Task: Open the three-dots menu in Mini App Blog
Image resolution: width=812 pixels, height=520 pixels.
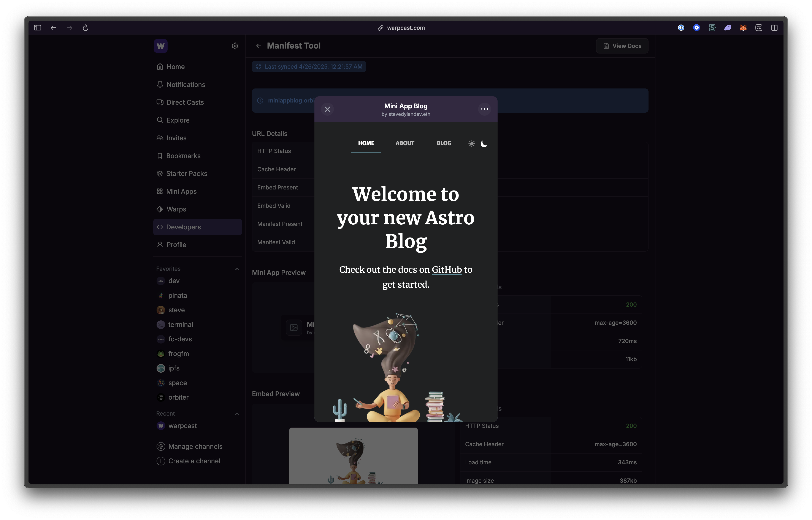Action: pos(484,109)
